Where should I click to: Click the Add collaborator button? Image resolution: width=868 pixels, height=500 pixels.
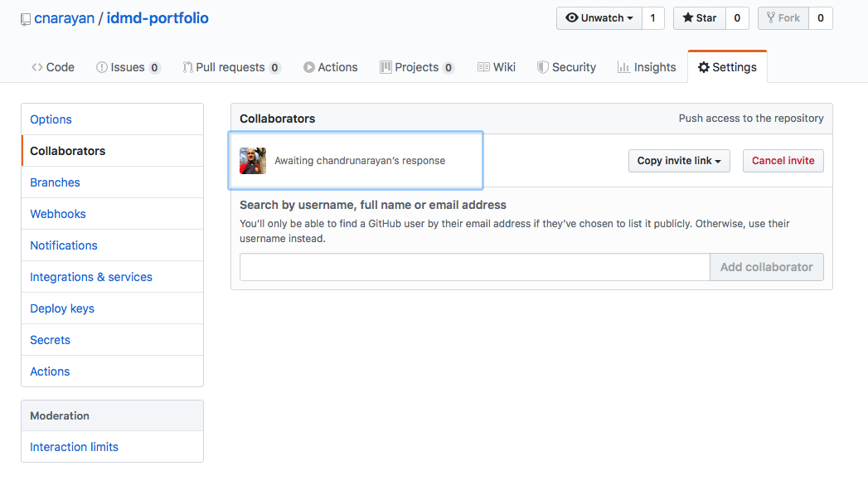(x=767, y=267)
